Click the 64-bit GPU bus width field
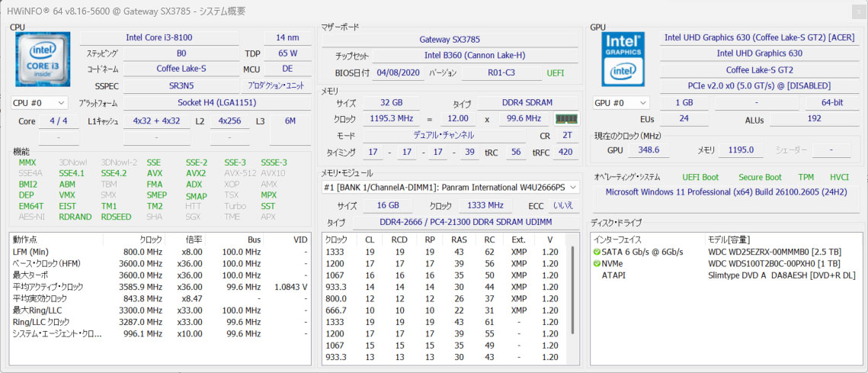Viewport: 868px width, 373px height. 833,103
